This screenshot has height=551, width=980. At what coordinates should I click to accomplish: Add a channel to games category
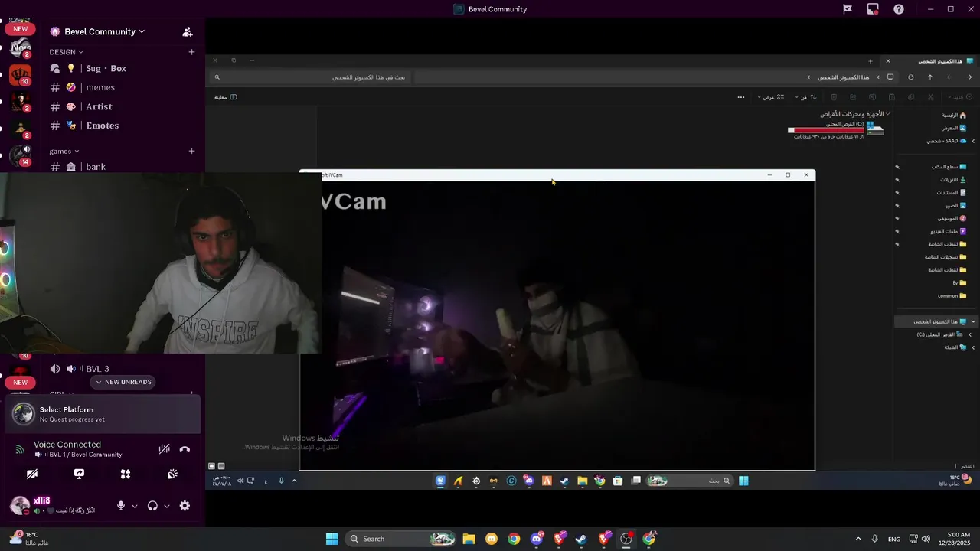click(191, 152)
